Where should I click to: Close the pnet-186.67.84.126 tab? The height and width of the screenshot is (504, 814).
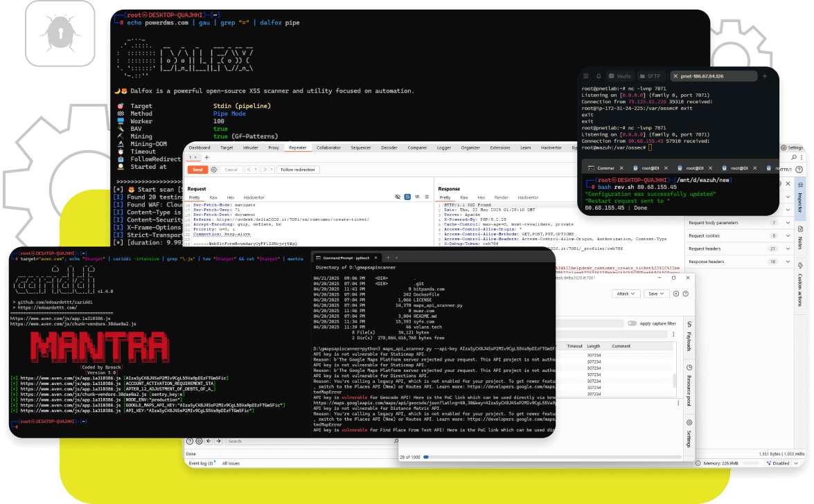coord(675,76)
